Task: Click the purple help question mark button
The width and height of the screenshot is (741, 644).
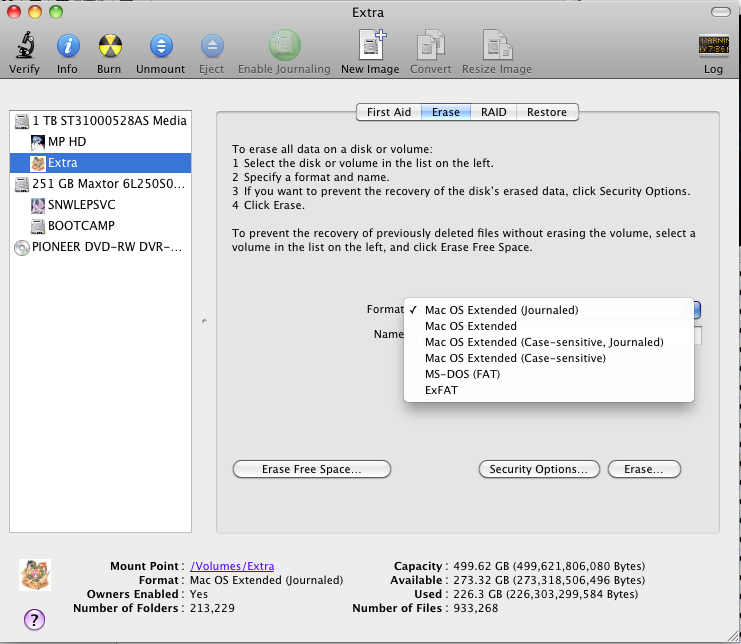Action: tap(34, 619)
